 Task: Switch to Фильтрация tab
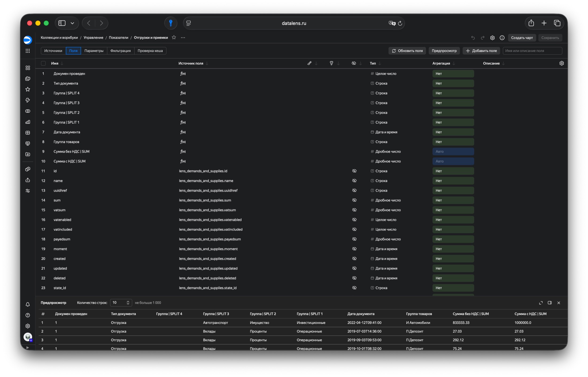coord(121,51)
